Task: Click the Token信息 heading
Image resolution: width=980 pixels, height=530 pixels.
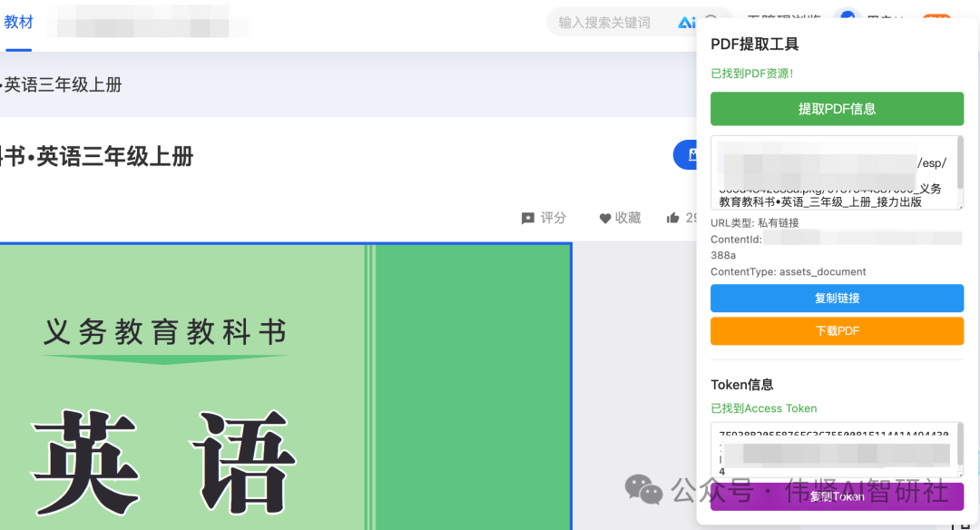Action: (x=742, y=385)
